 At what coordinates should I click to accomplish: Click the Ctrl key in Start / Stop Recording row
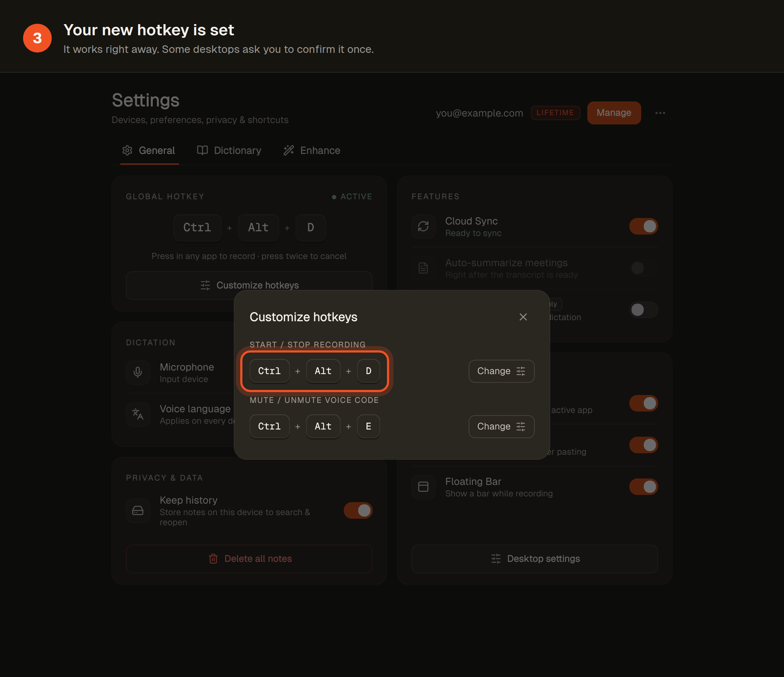(x=269, y=371)
